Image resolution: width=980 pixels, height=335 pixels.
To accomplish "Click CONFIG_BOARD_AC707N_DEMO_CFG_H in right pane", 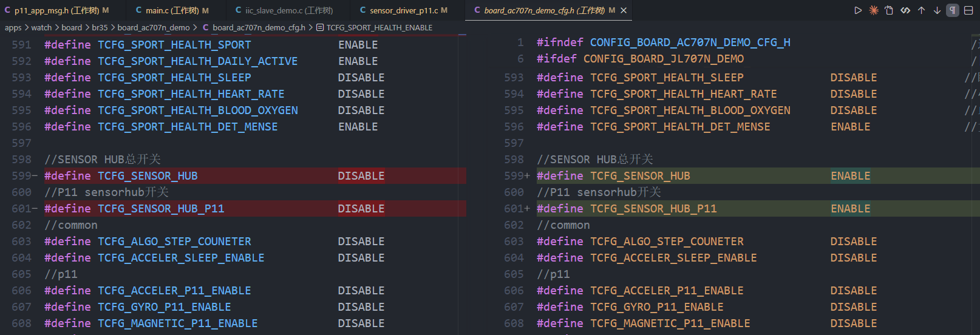I will tap(690, 42).
